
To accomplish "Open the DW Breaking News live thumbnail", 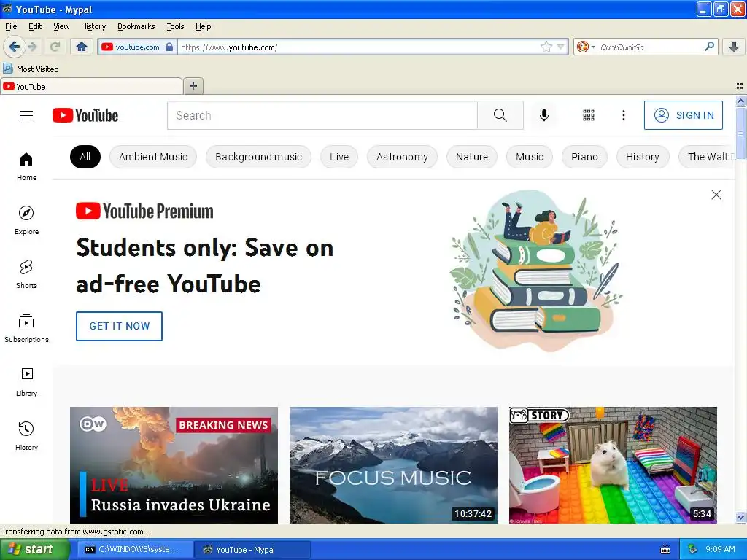I will coord(174,465).
